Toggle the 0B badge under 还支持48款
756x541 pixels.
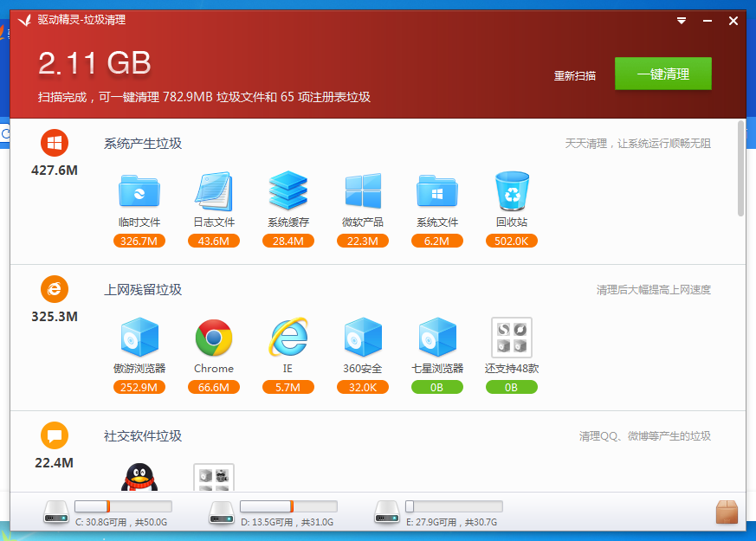point(511,387)
